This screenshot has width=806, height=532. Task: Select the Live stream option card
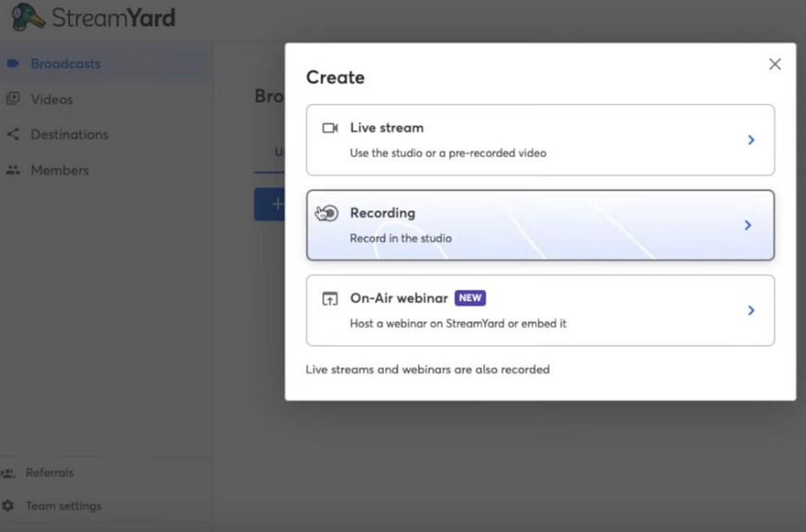[x=540, y=140]
